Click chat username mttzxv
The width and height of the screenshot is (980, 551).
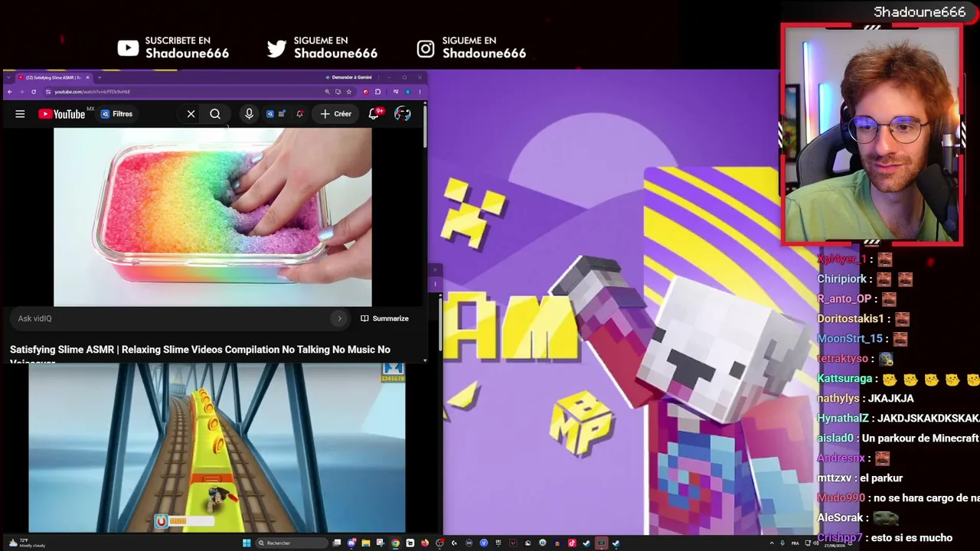click(835, 478)
